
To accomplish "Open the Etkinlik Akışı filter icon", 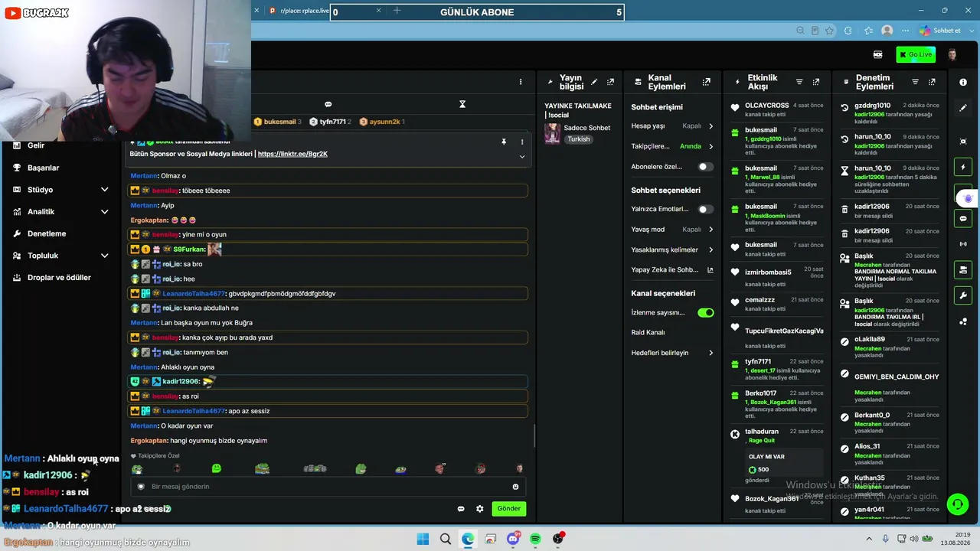I will (x=799, y=82).
